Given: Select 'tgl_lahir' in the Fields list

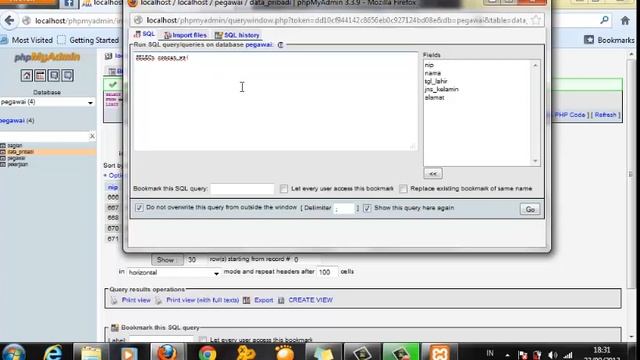Looking at the screenshot, I should coord(436,81).
